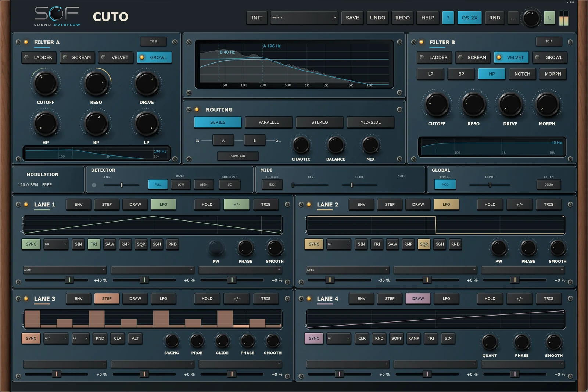Screen dimensions: 588x392
Task: Open Lane 2 rate dropdown showing 1/4
Action: [339, 244]
